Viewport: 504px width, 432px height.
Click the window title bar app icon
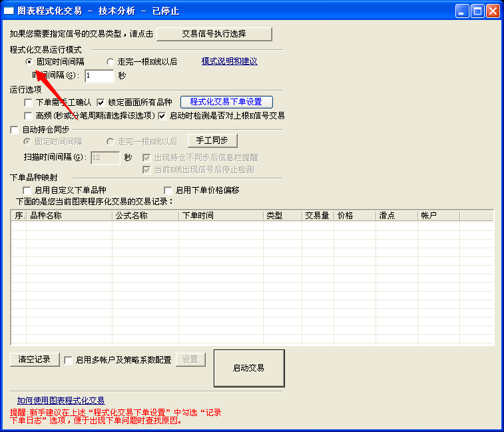(x=9, y=11)
